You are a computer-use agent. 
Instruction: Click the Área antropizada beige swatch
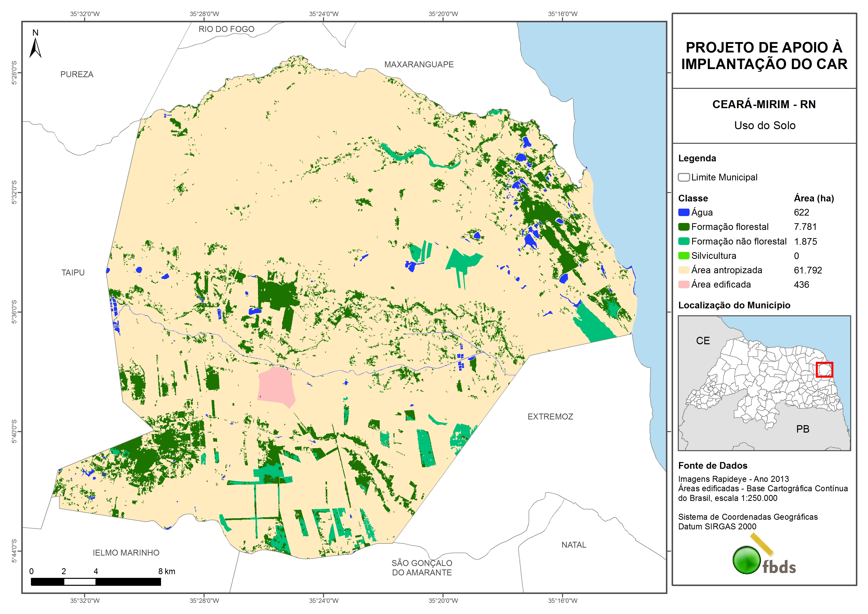coord(683,270)
